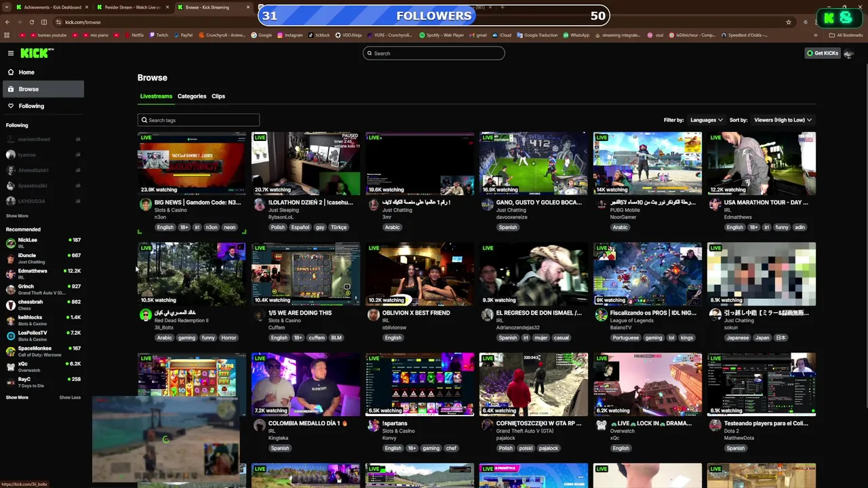Switch to the Clips tab
Viewport: 868px width, 488px height.
218,96
